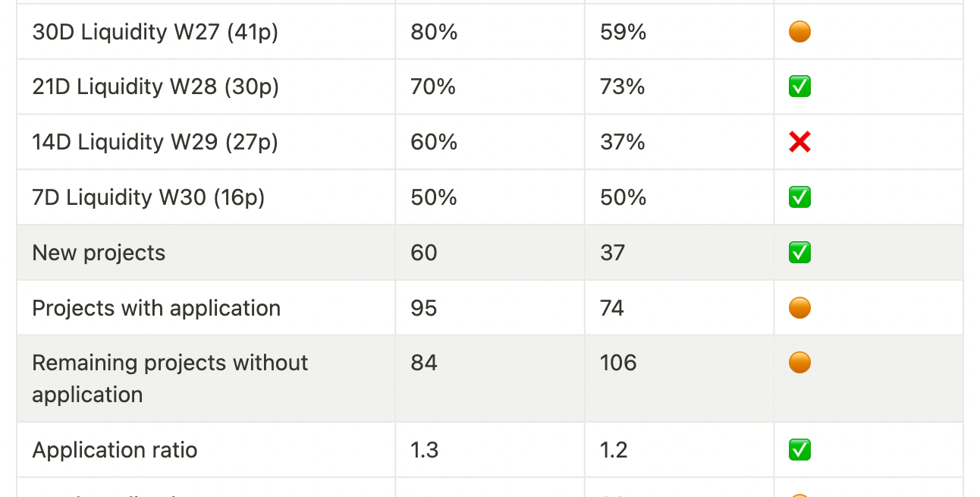The height and width of the screenshot is (497, 980).
Task: Click the green checkmark in Application ratio row
Action: [799, 450]
